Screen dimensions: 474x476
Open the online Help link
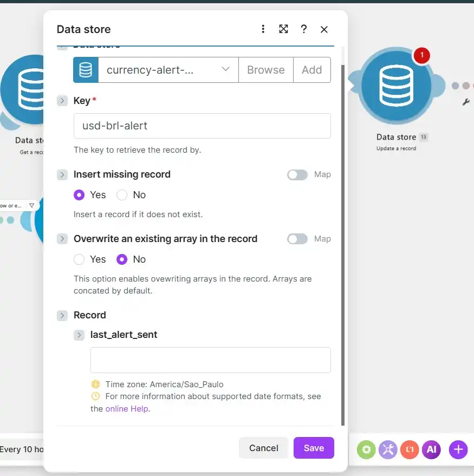pyautogui.click(x=127, y=409)
